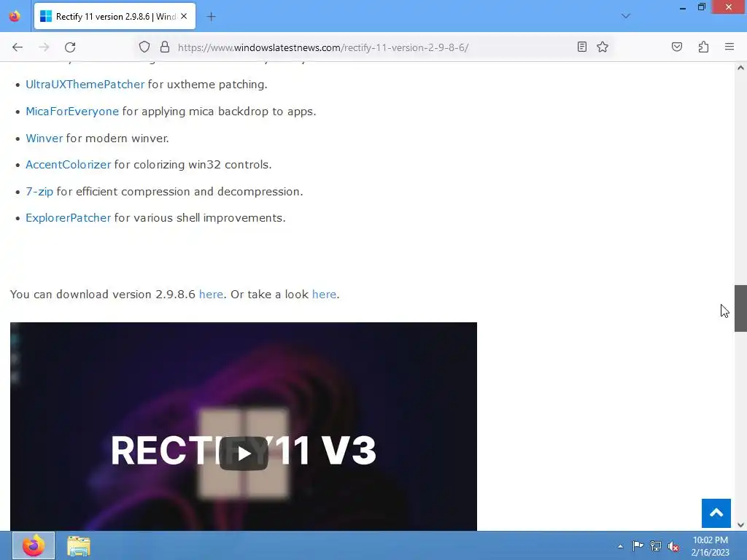View site security padlock info

(x=165, y=47)
